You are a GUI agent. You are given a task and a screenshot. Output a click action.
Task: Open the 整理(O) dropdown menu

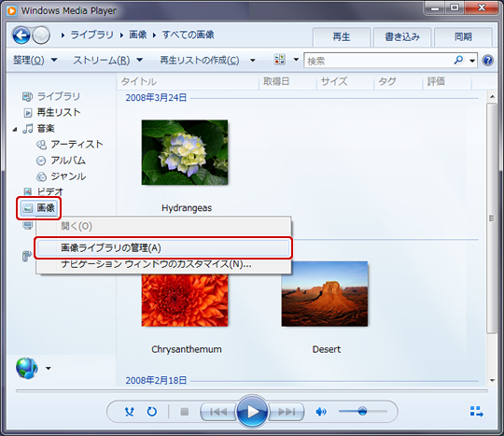pyautogui.click(x=35, y=60)
